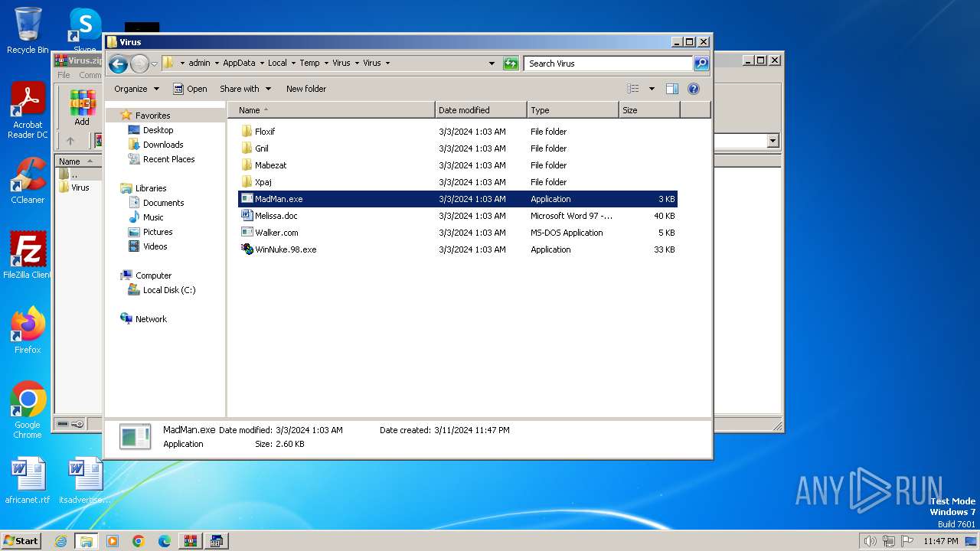Open Local Disk (C:) in navigation pane
980x551 pixels.
click(168, 290)
